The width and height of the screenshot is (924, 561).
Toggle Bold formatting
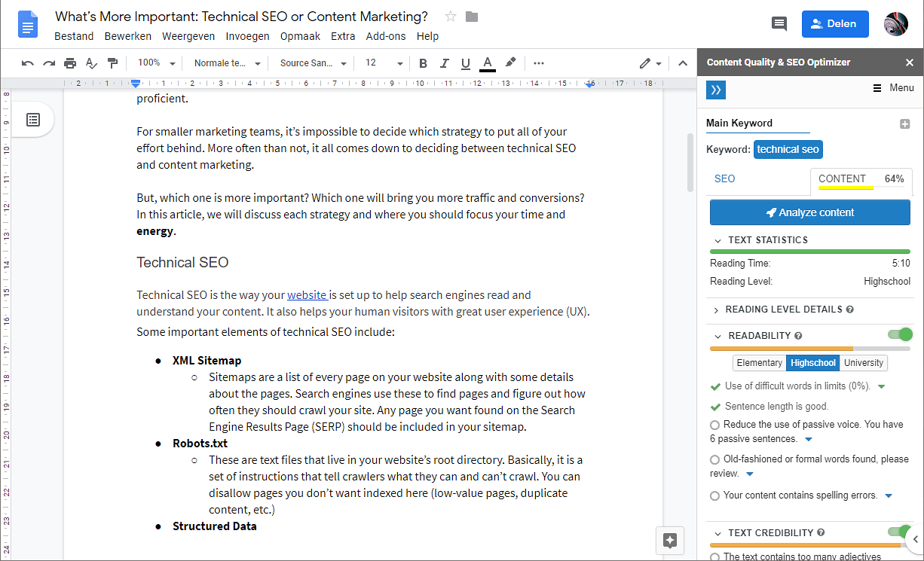(423, 63)
